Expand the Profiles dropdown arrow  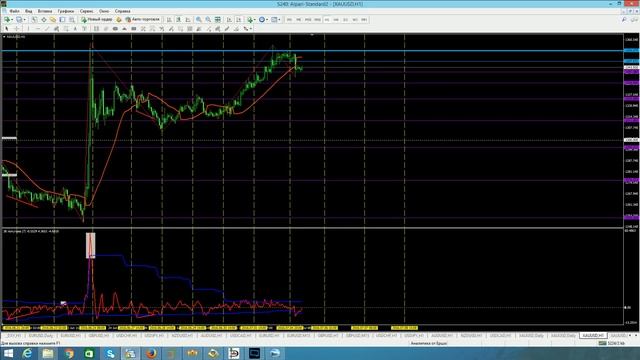click(24, 20)
